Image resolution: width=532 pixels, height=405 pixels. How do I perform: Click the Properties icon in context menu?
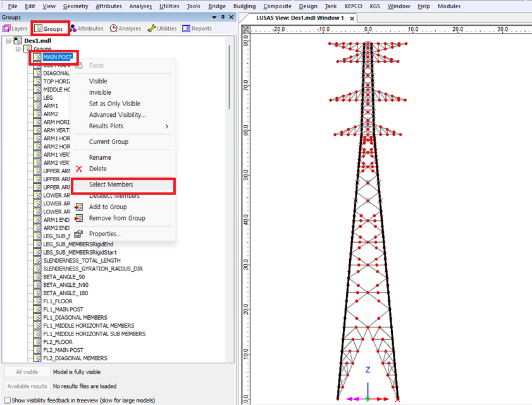(78, 234)
